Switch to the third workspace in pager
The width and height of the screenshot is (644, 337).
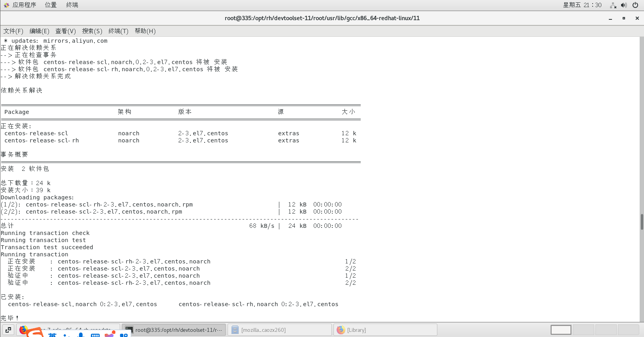(606, 330)
